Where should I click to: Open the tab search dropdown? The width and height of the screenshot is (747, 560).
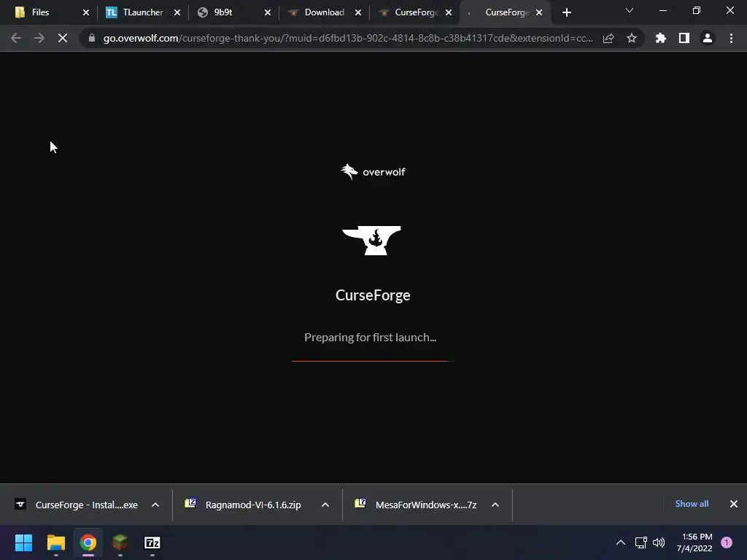click(630, 10)
